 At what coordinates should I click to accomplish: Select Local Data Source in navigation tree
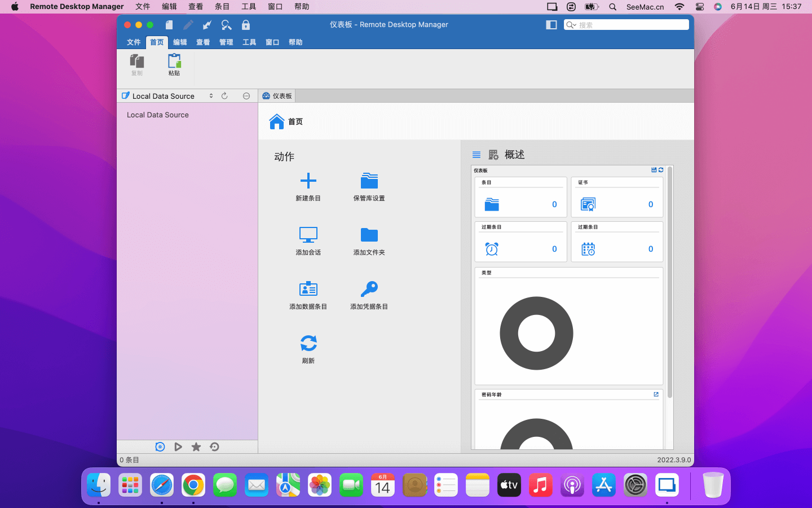point(158,115)
